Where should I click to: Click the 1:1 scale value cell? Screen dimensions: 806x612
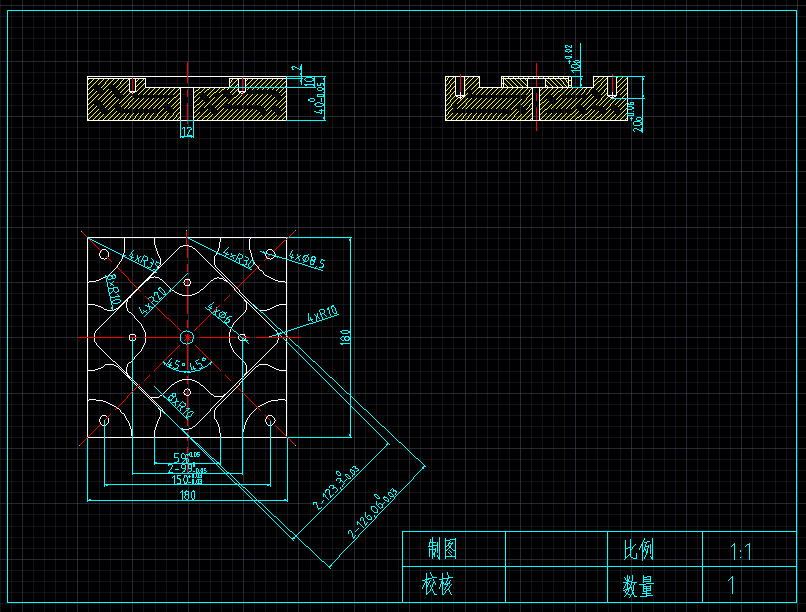click(741, 550)
